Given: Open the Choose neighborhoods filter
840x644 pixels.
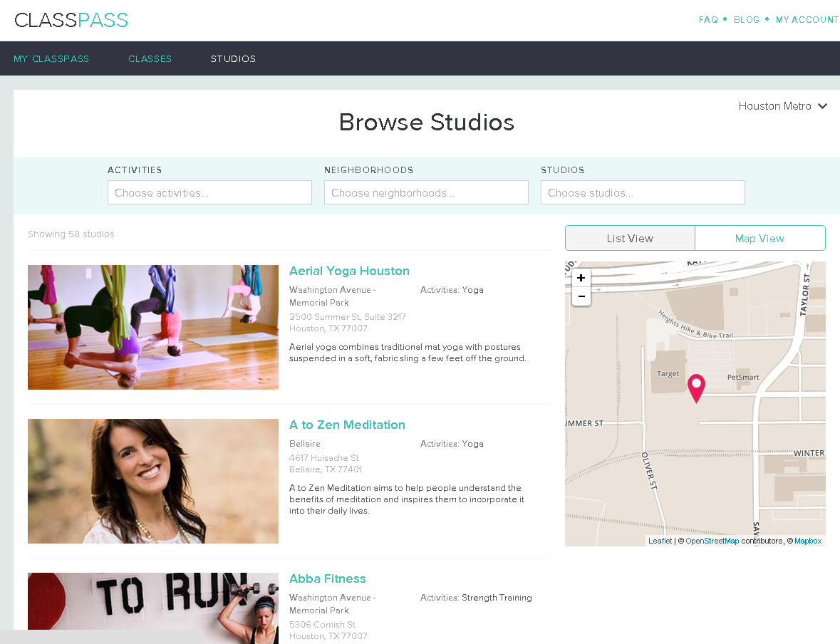Looking at the screenshot, I should tap(426, 192).
